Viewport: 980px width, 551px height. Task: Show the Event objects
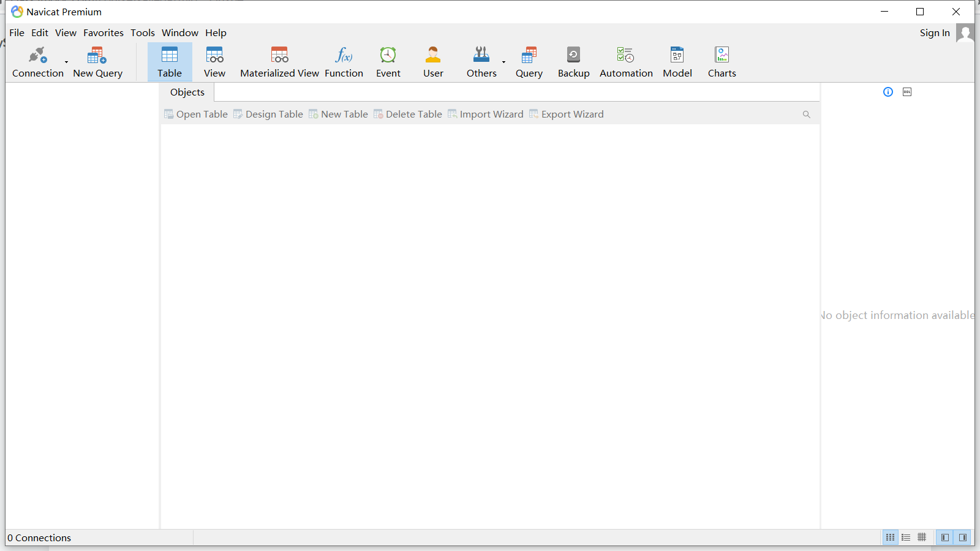[388, 62]
